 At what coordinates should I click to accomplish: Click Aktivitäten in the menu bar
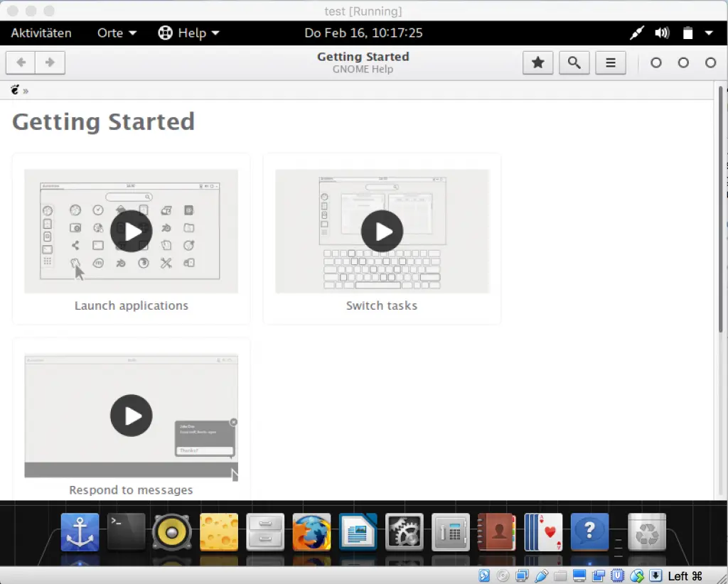(41, 33)
